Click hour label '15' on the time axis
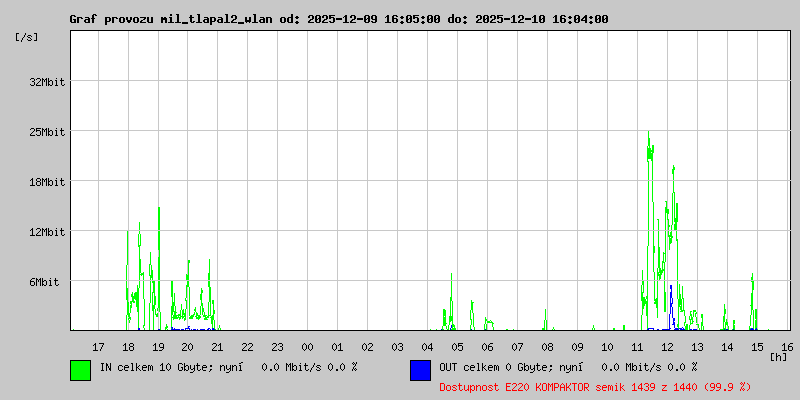The image size is (800, 400). pyautogui.click(x=757, y=347)
